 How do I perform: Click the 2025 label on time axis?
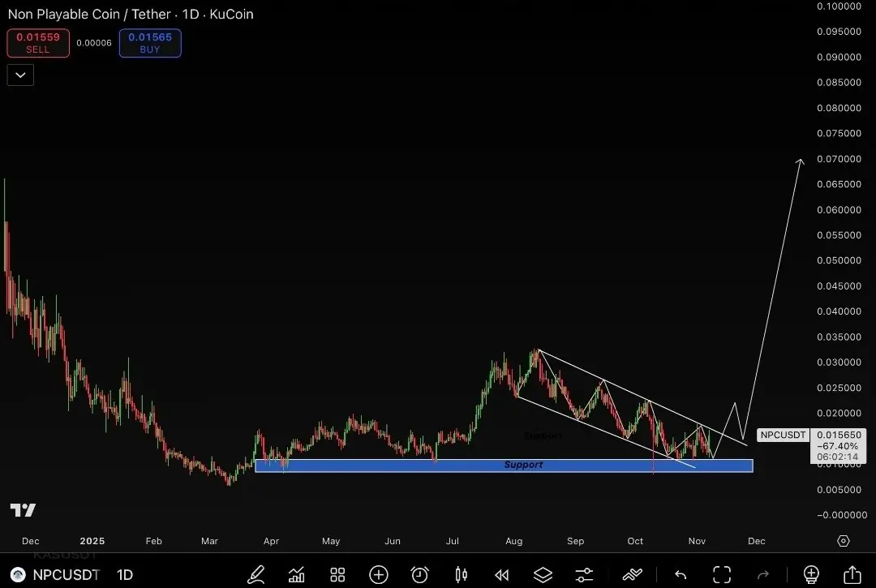(92, 540)
